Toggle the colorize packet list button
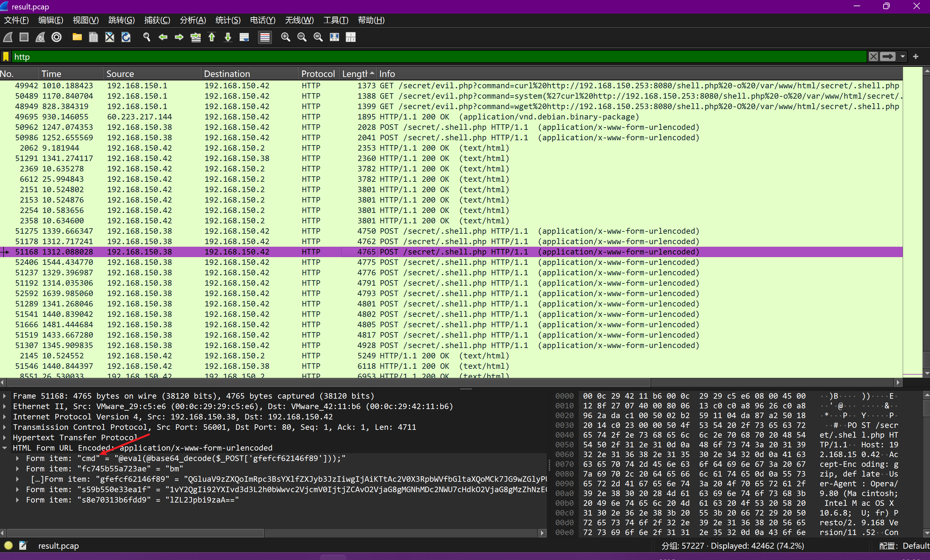Viewport: 930px width, 560px height. point(265,37)
